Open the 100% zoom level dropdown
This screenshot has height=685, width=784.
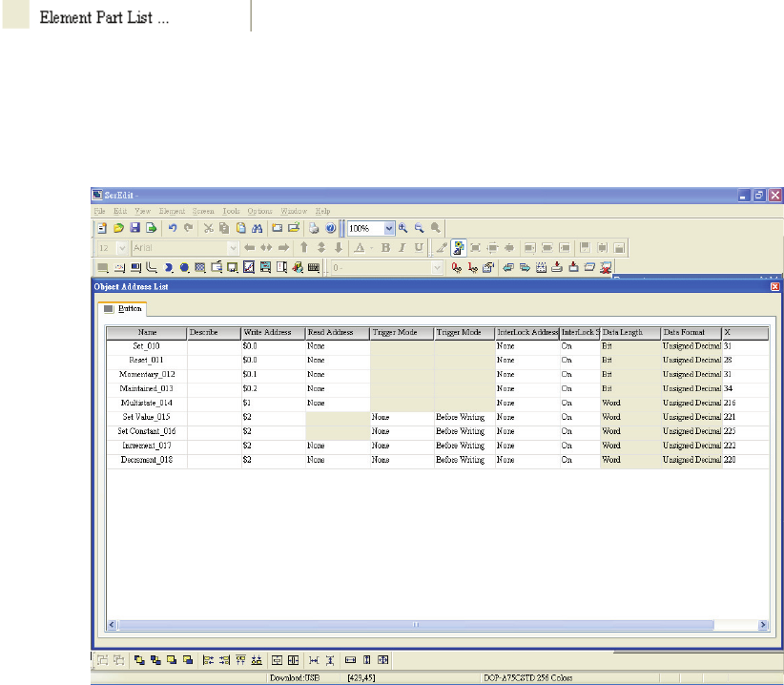(x=388, y=229)
